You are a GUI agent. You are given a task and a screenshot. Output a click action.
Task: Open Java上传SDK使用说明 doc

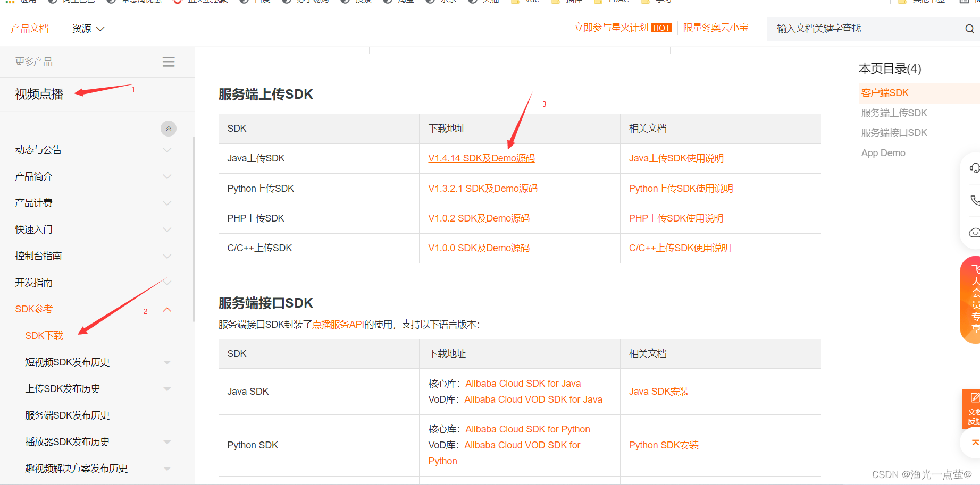[676, 158]
